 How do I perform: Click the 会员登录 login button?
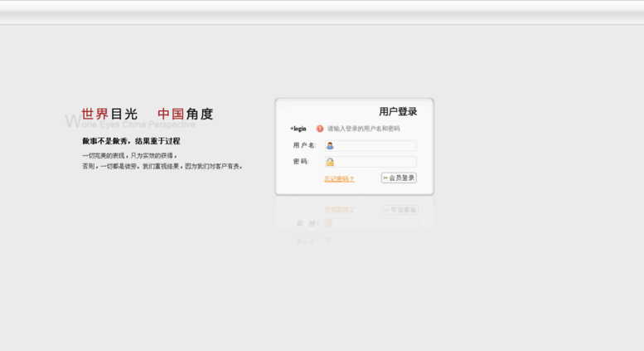[x=399, y=178]
